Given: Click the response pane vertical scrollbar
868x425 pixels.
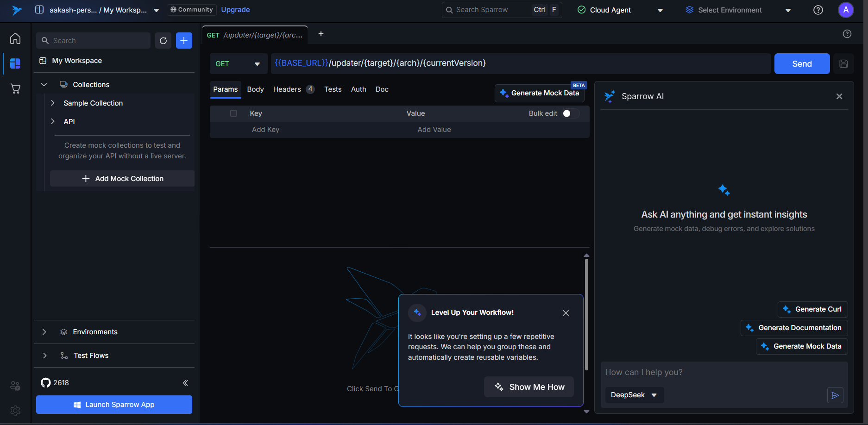Looking at the screenshot, I should pyautogui.click(x=586, y=315).
